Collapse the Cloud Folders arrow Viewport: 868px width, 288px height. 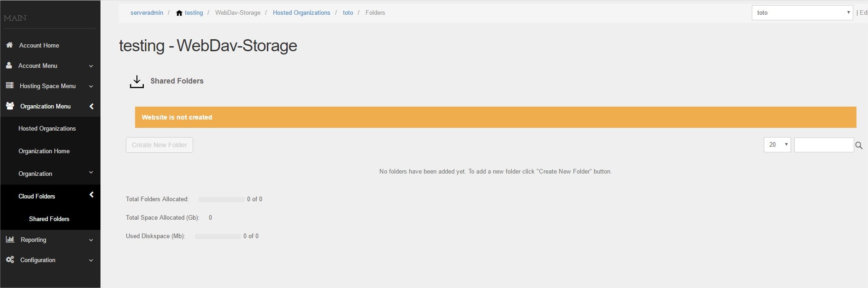pos(91,195)
